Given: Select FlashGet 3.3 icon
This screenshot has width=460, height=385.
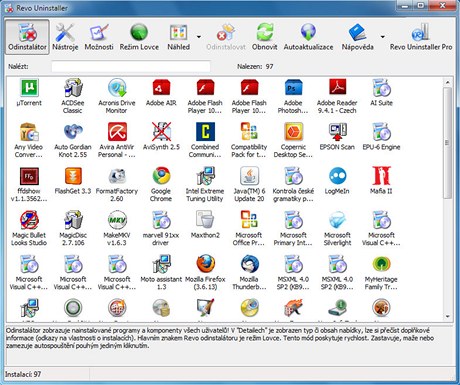Looking at the screenshot, I should 73,176.
